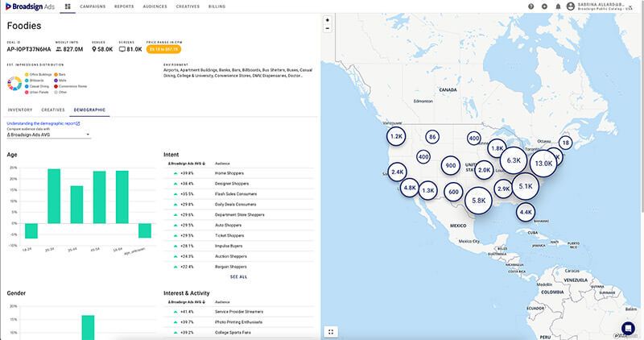Click See All under Intent
The height and width of the screenshot is (340, 644).
tap(238, 277)
